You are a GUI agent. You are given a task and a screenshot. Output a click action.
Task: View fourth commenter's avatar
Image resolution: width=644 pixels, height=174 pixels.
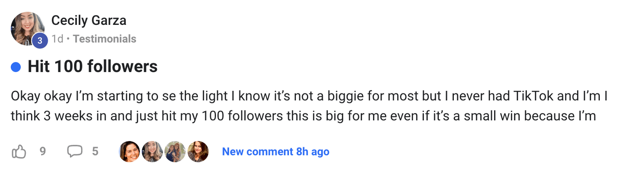point(197,152)
